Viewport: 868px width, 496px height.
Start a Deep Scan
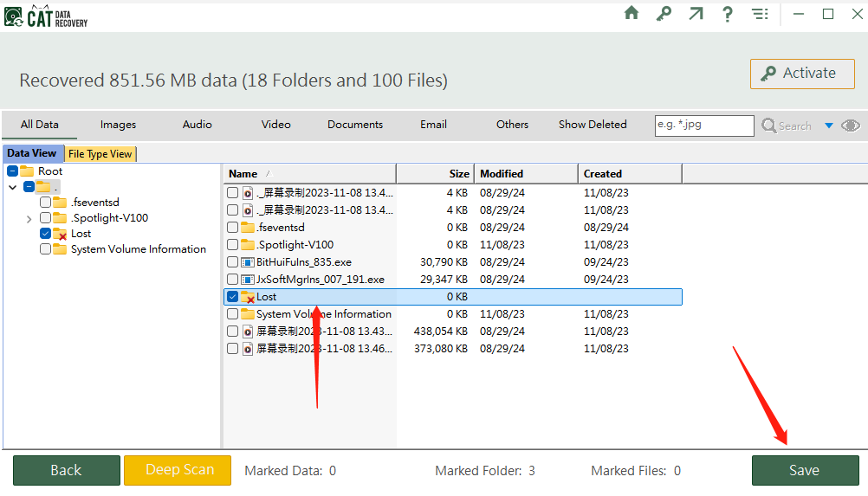pos(178,470)
